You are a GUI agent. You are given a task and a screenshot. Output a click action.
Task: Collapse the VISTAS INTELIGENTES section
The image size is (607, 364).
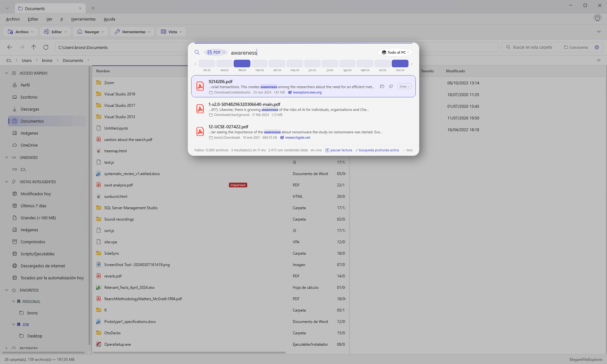[7, 182]
